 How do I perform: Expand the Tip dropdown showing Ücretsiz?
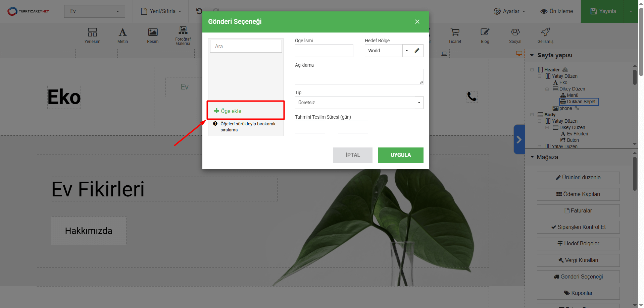[419, 103]
